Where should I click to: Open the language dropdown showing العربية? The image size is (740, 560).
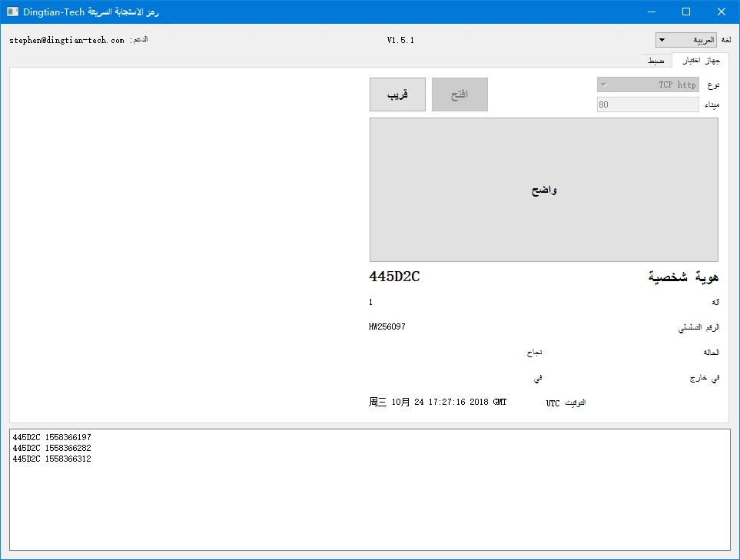click(685, 40)
